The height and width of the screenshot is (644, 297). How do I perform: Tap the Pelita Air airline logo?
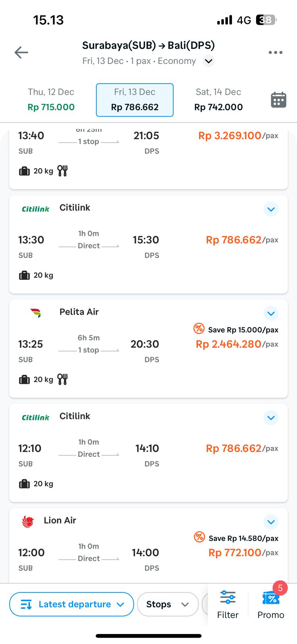(x=36, y=313)
